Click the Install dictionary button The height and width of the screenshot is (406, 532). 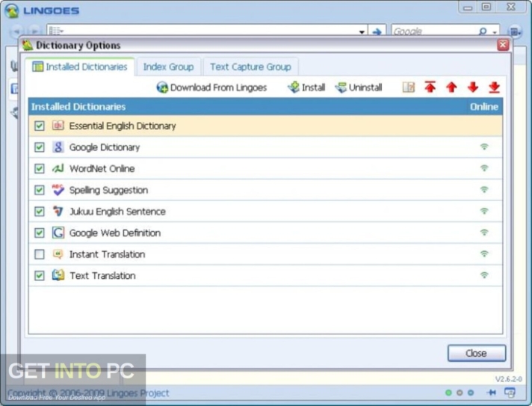[x=306, y=87]
